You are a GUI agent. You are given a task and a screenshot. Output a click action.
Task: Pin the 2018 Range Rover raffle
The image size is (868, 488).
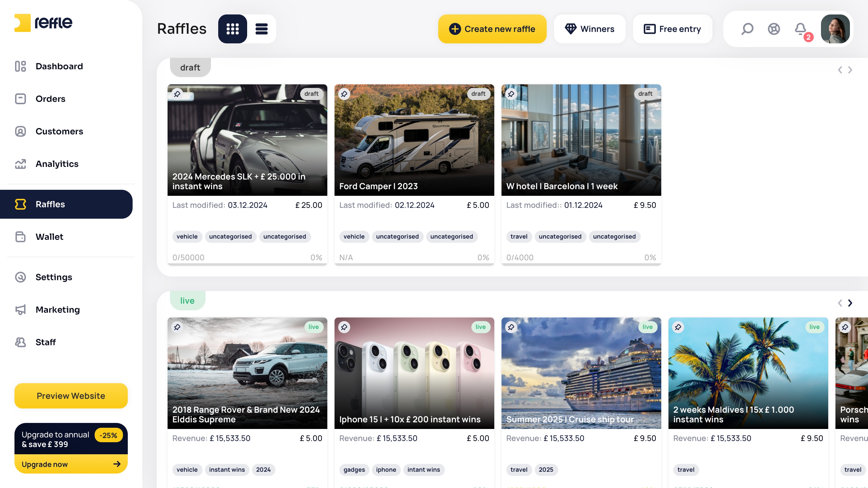(x=177, y=327)
